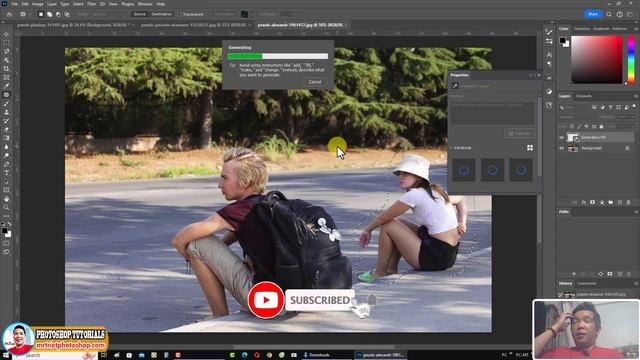This screenshot has width=640, height=360.
Task: Click the create new layer icon
Action: (x=620, y=202)
